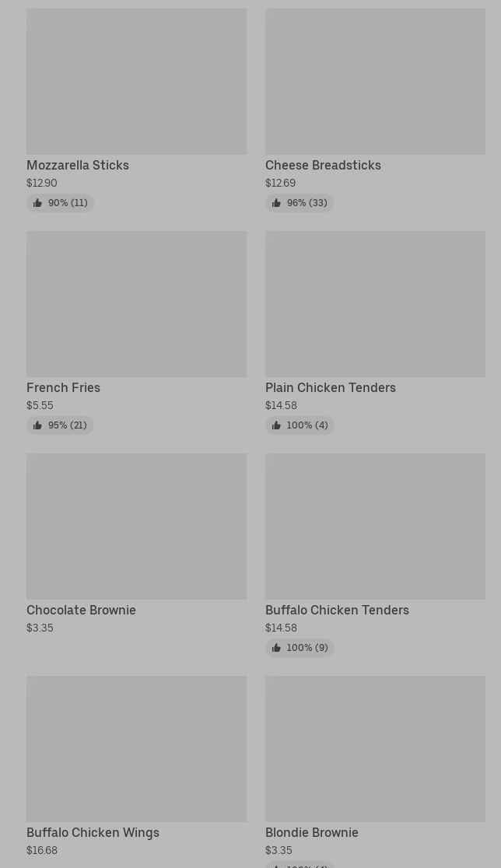Open the Chocolate Brownie title link
This screenshot has width=501, height=868.
tap(82, 611)
